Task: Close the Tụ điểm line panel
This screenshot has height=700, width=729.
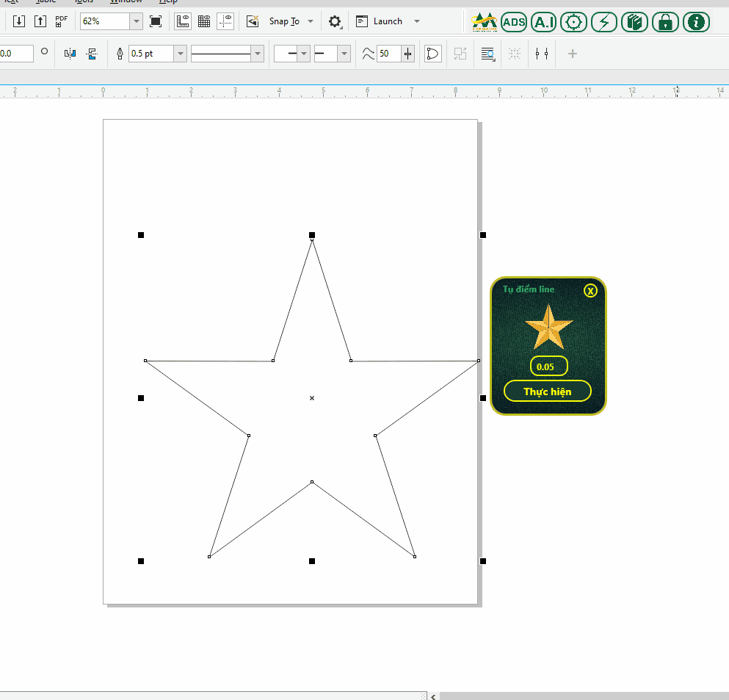Action: pos(591,291)
